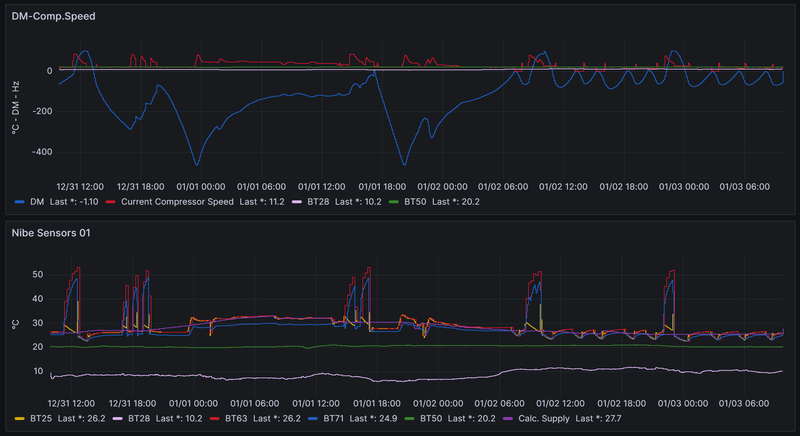This screenshot has height=436, width=800.
Task: Toggle the DM series in top legend
Action: pos(37,202)
